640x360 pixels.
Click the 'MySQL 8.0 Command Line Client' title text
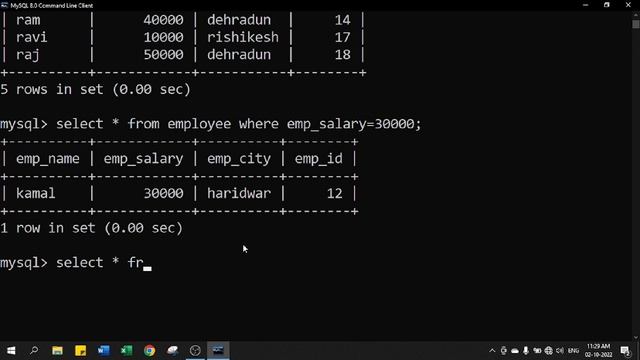52,5
